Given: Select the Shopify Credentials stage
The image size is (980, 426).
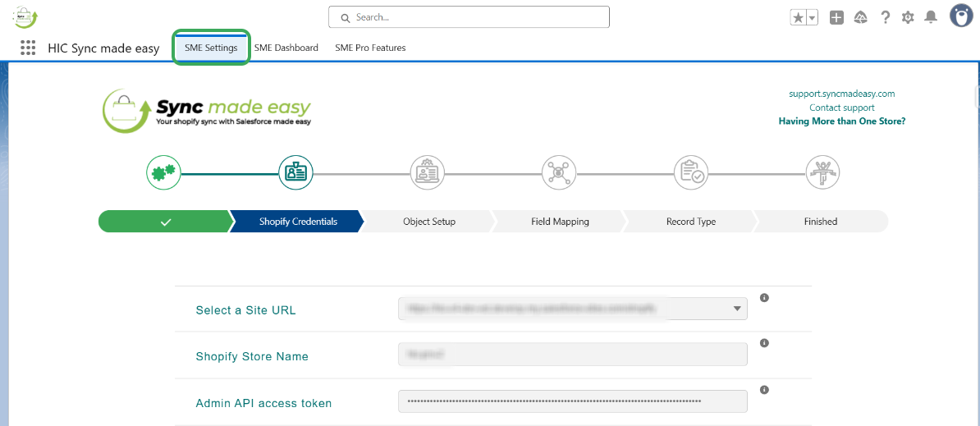Looking at the screenshot, I should coord(298,222).
